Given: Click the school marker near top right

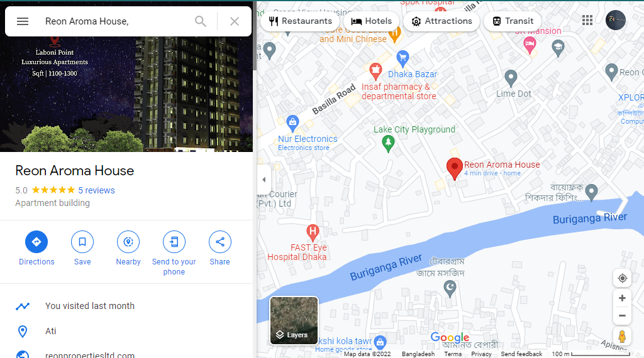Looking at the screenshot, I should coord(558,48).
